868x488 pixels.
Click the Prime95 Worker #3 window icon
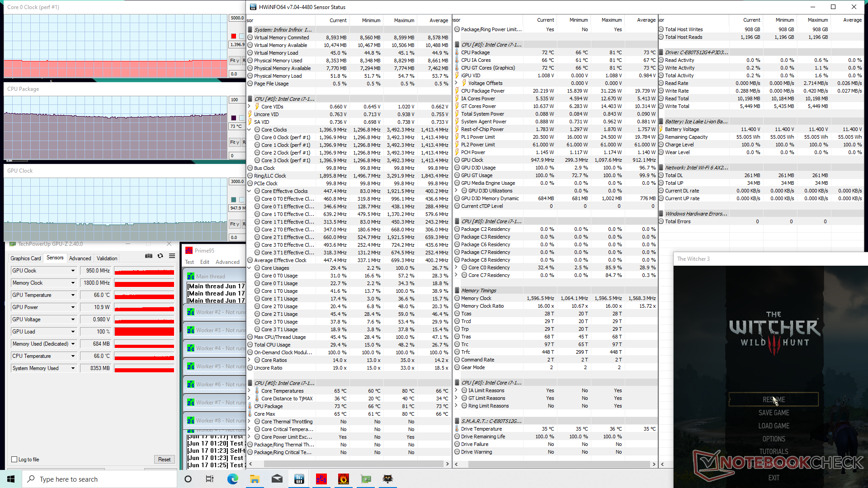tap(191, 330)
